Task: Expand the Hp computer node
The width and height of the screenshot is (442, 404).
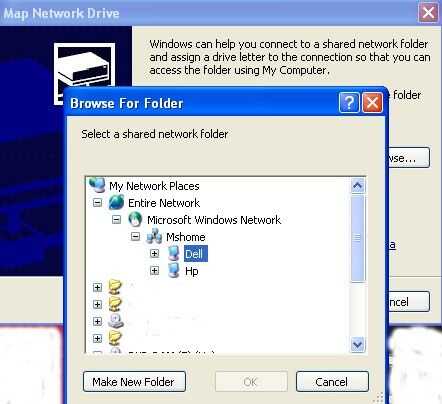Action: tap(154, 270)
